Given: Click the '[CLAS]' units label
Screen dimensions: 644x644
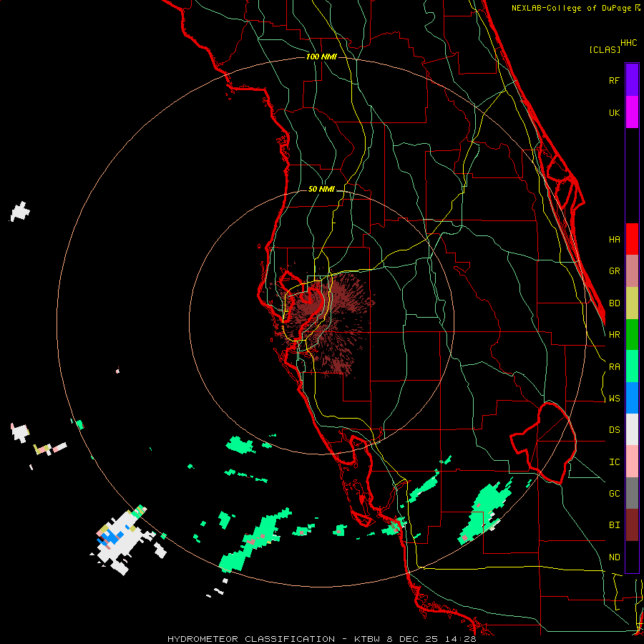Looking at the screenshot, I should coord(605,49).
